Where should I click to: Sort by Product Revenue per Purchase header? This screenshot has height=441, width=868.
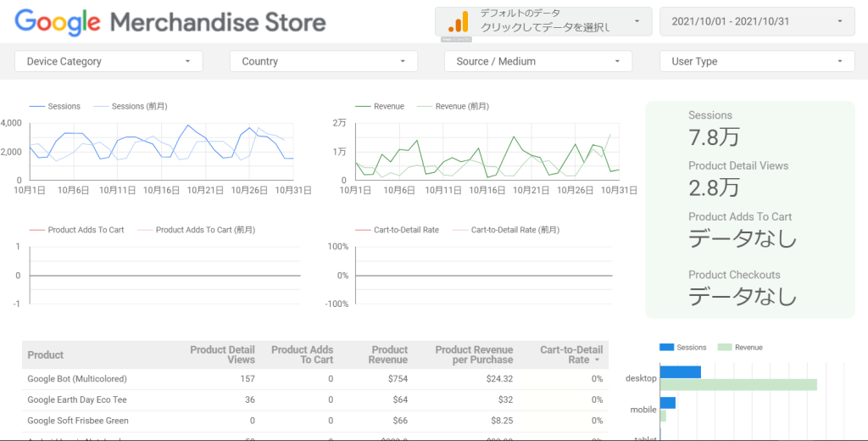[x=474, y=354]
